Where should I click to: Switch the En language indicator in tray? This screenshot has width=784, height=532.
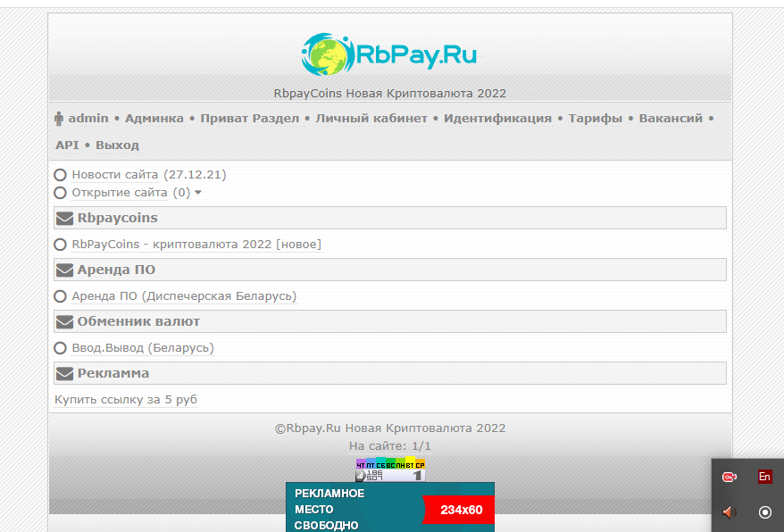(764, 477)
